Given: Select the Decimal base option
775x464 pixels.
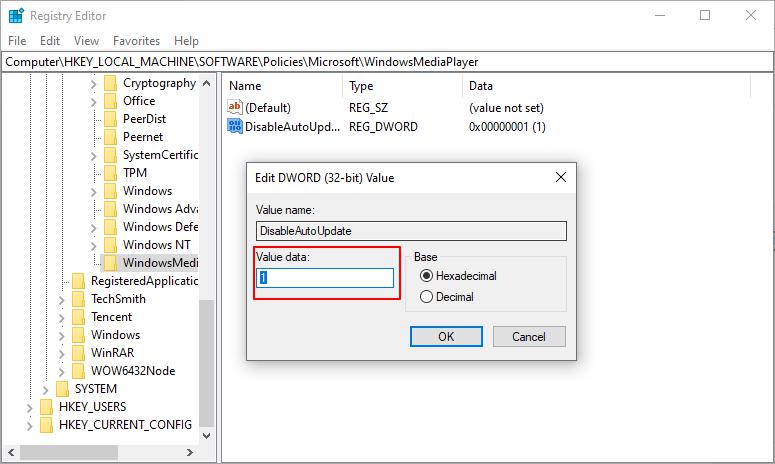Looking at the screenshot, I should pyautogui.click(x=427, y=297).
